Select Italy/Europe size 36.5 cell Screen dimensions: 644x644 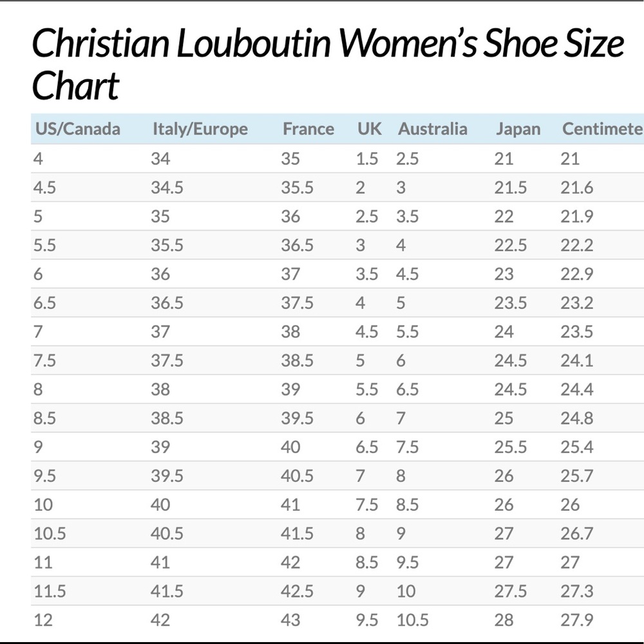click(167, 303)
